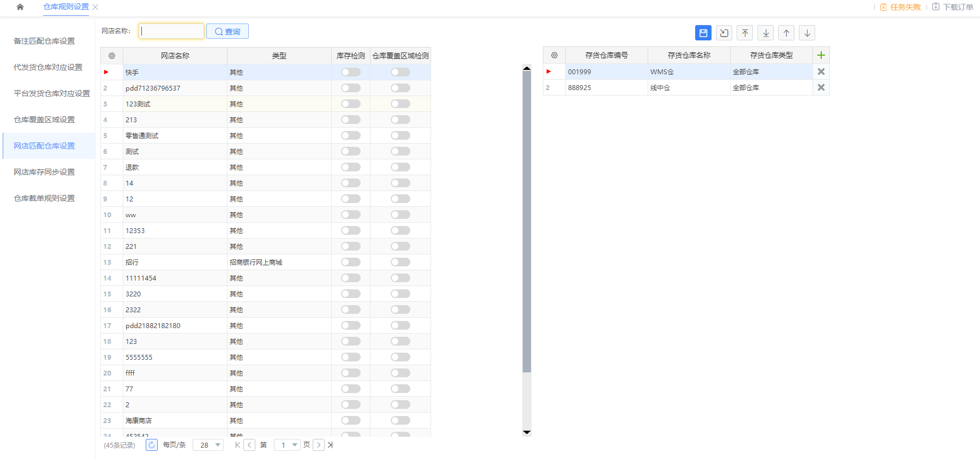
Task: Click the shop list scrollbar thumb
Action: point(527,221)
